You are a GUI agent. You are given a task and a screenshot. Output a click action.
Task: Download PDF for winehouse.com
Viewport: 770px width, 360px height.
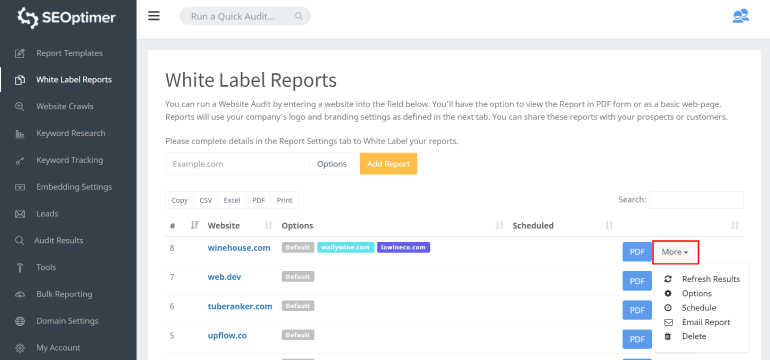point(637,252)
